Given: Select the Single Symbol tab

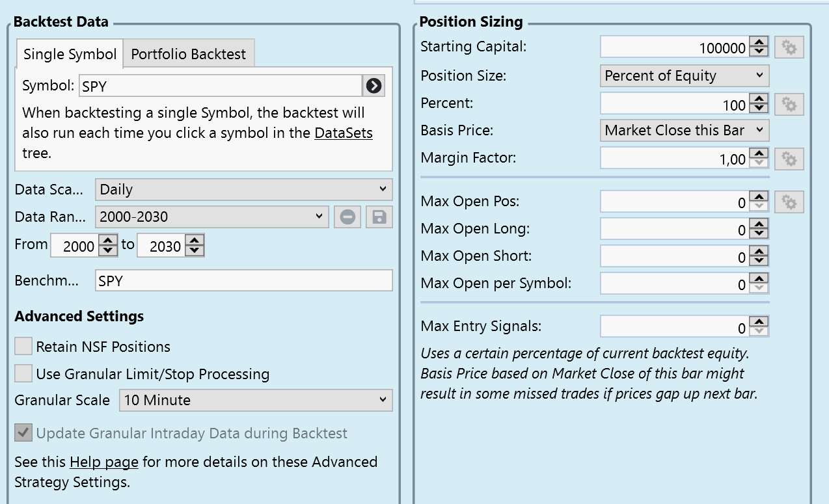Looking at the screenshot, I should (x=70, y=54).
